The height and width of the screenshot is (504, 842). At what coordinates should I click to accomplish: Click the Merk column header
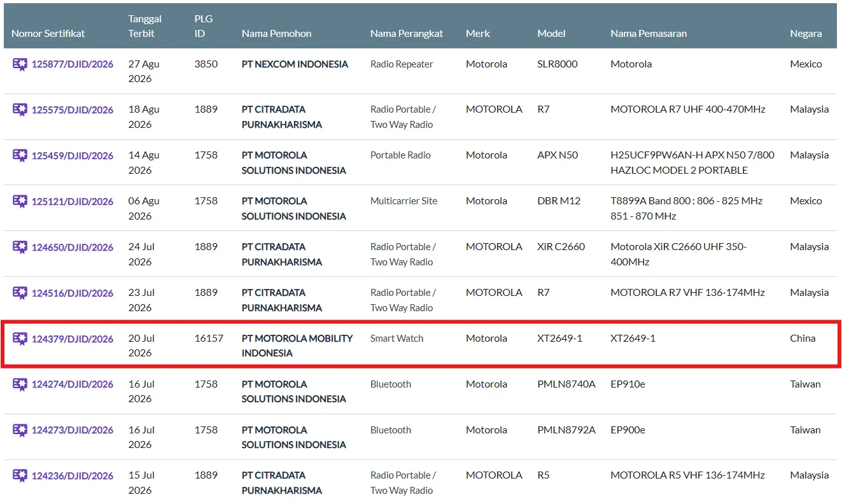[x=478, y=34]
